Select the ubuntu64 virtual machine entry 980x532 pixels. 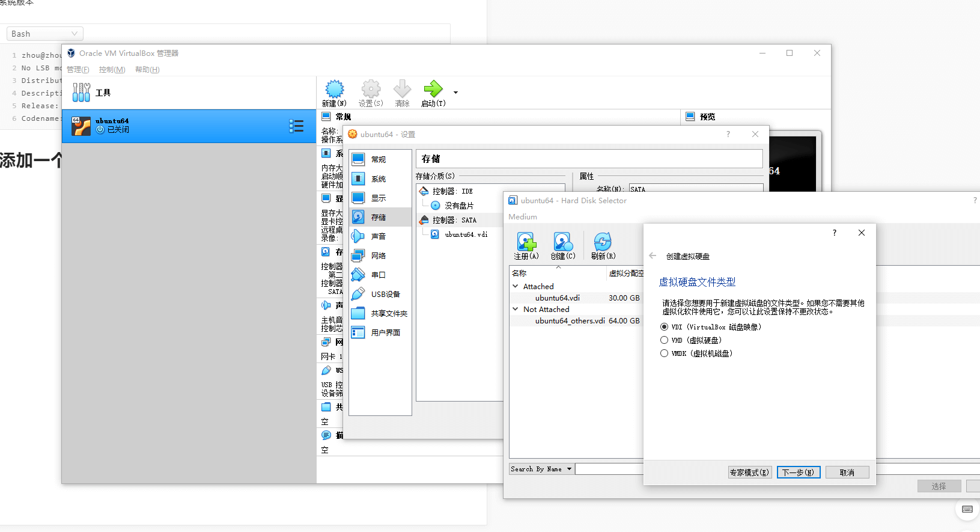click(189, 126)
